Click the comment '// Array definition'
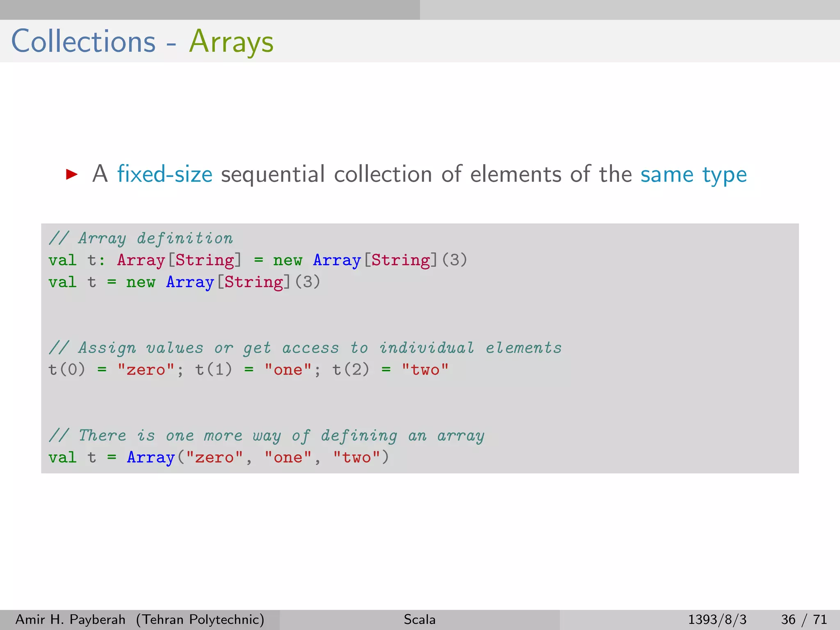 point(141,238)
